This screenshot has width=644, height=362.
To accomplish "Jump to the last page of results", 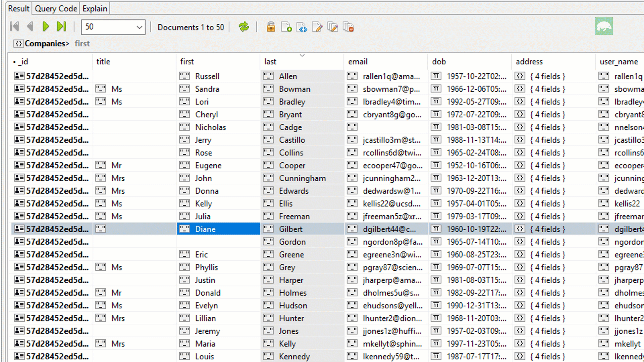I will coord(61,26).
